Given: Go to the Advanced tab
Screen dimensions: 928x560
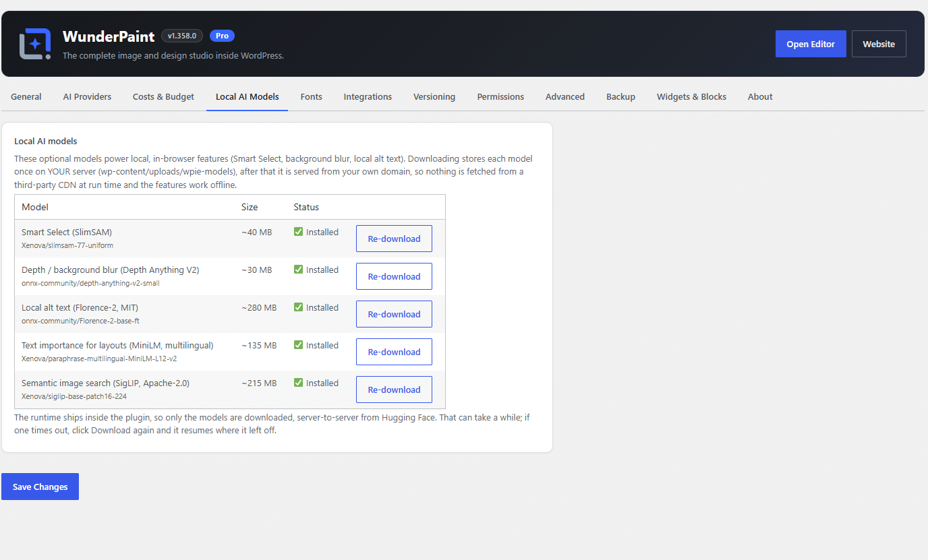Looking at the screenshot, I should [x=565, y=97].
